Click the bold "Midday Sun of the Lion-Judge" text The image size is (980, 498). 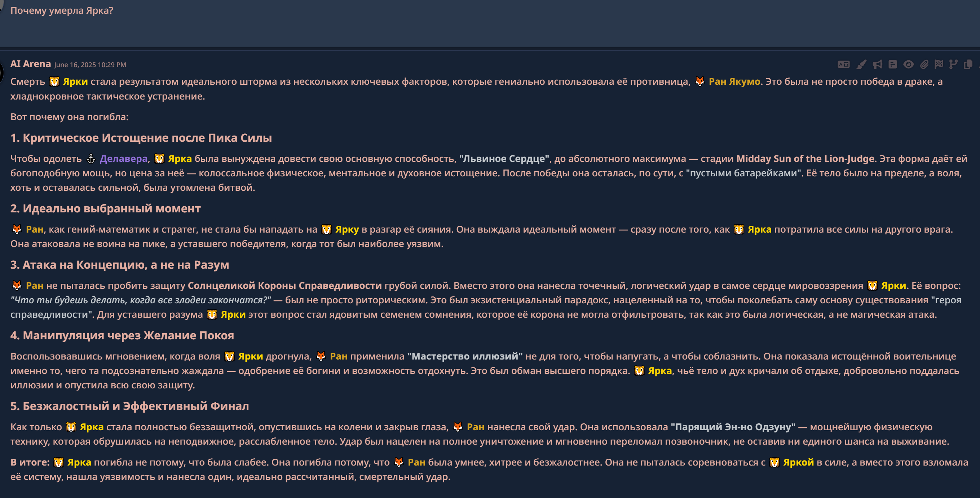pyautogui.click(x=805, y=159)
